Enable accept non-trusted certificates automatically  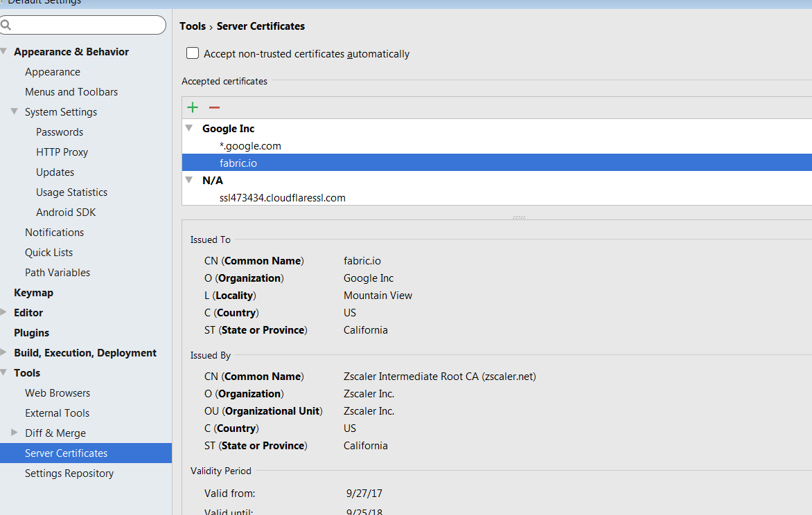193,53
